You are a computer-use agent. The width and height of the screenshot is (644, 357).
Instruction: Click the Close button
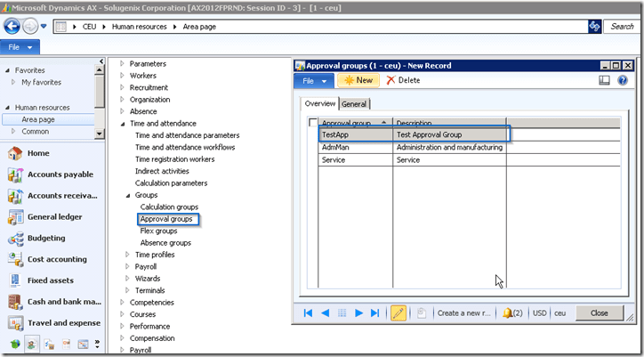599,312
